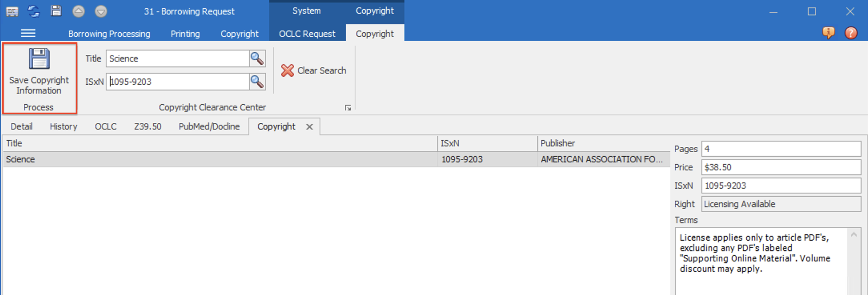The width and height of the screenshot is (868, 295).
Task: Expand the Copyright Clearance Center group launcher
Action: (348, 108)
